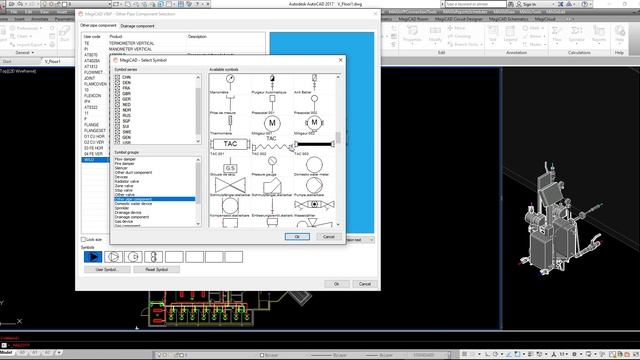Open the Start drawing tab

7,62
